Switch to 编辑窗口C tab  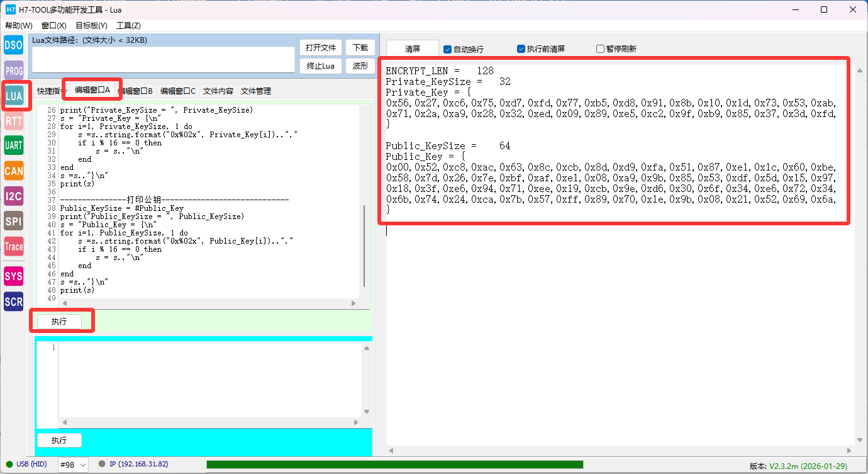(x=178, y=91)
